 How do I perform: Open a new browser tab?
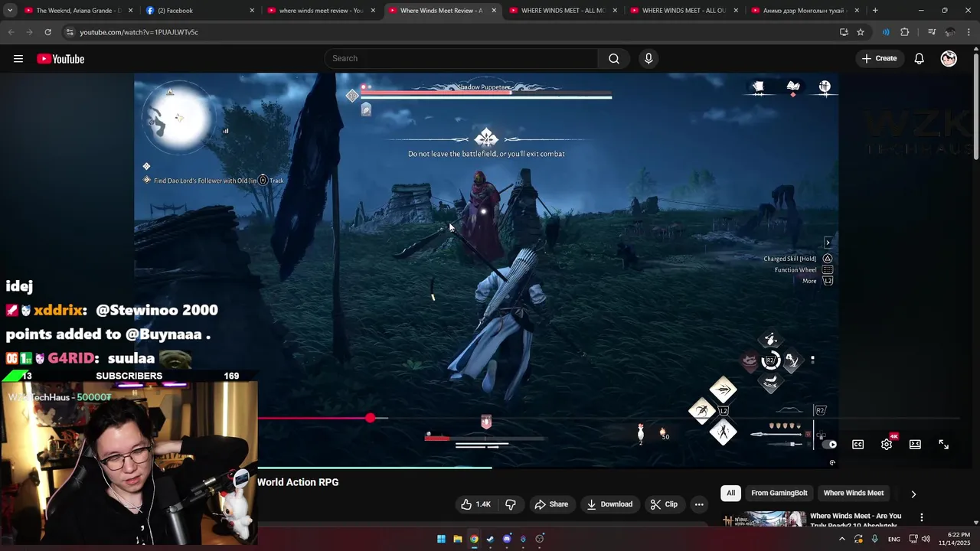click(875, 11)
